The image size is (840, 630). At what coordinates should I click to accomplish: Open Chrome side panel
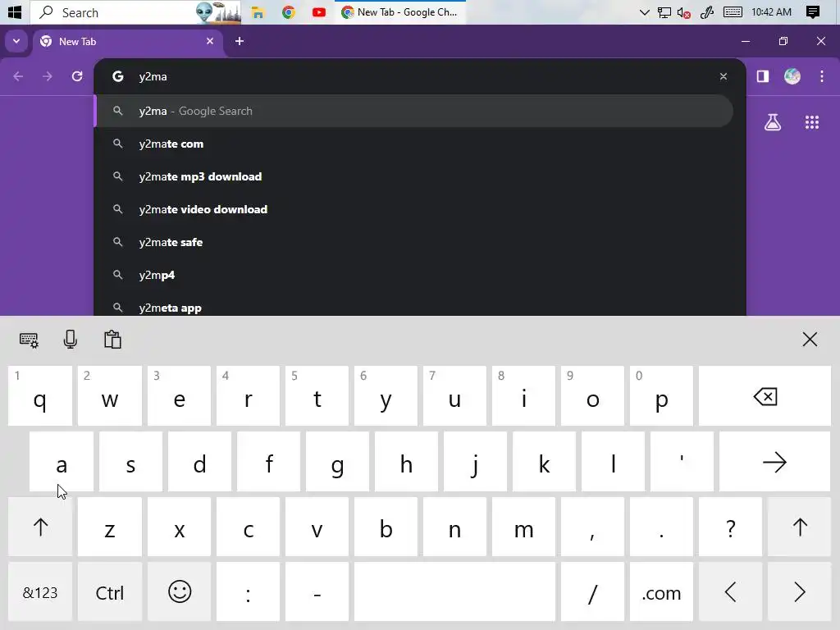763,76
